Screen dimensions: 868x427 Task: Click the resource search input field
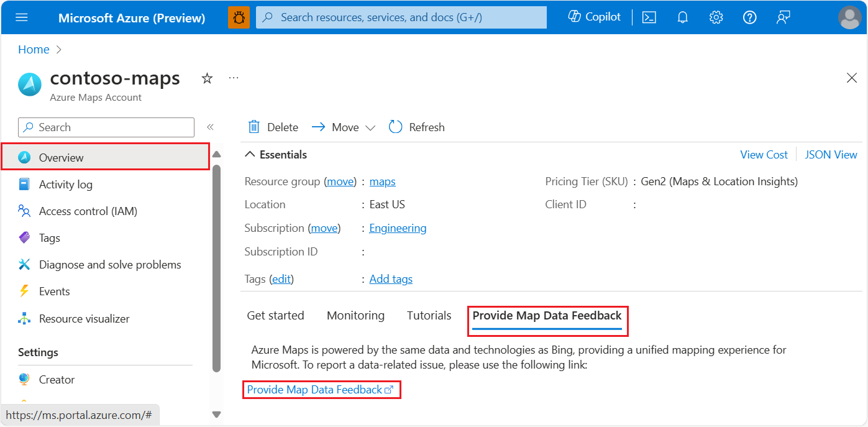(x=401, y=17)
